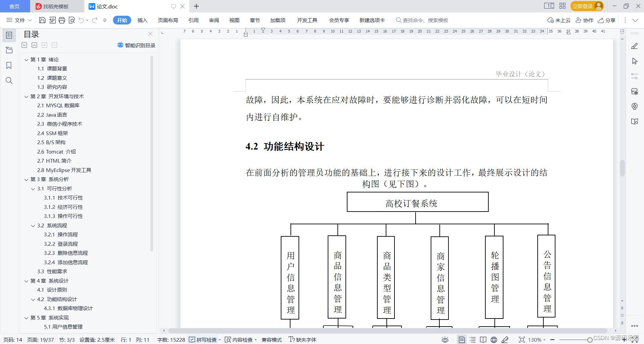Click next page arrow below scrollbar
The image size is (644, 344).
click(622, 323)
